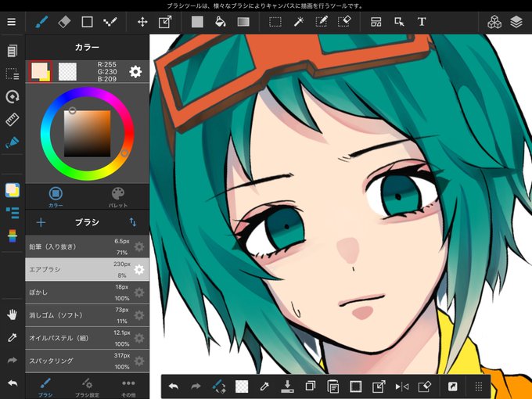Select the dotted curve tool
532x399 pixels.
click(x=110, y=22)
